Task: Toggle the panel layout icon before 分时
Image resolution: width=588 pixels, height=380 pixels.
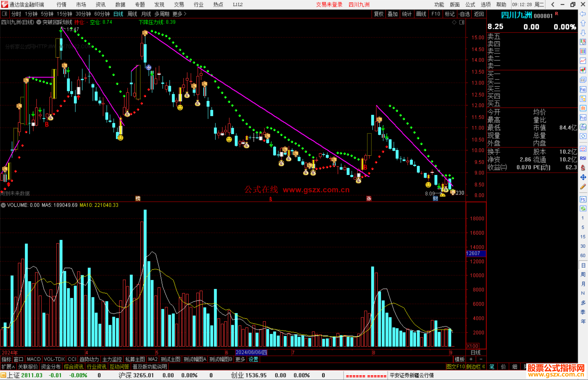Action: click(5, 14)
